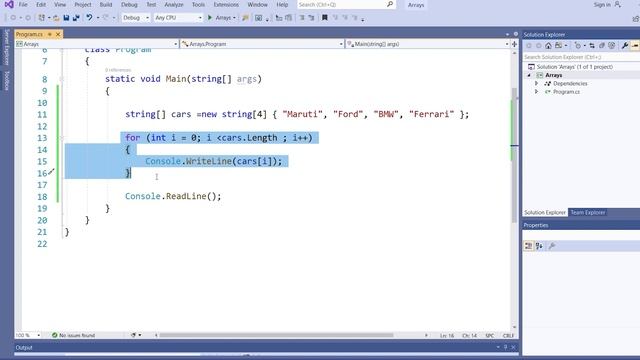Screen dimensions: 640x360
Task: Open the Any CPU platform dropdown
Action: (178, 18)
